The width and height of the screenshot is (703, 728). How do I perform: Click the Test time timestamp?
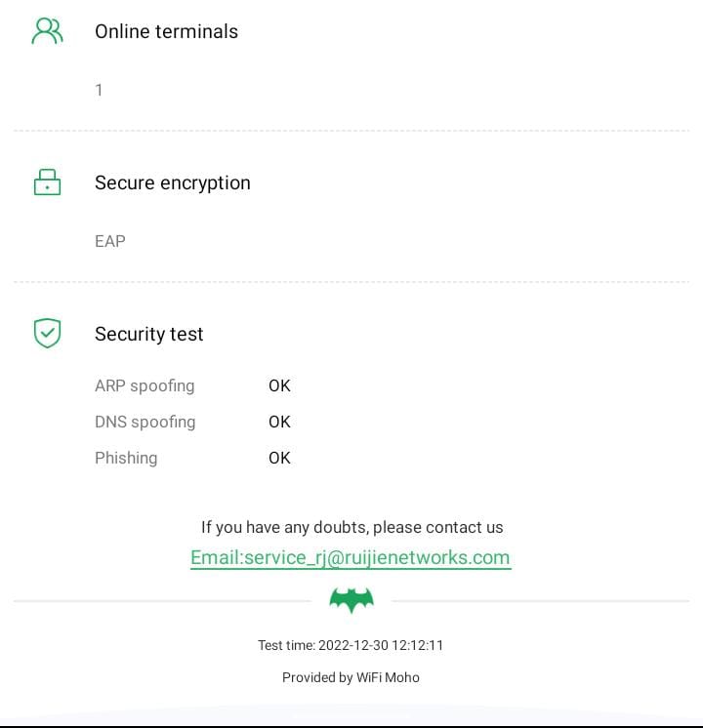[351, 645]
